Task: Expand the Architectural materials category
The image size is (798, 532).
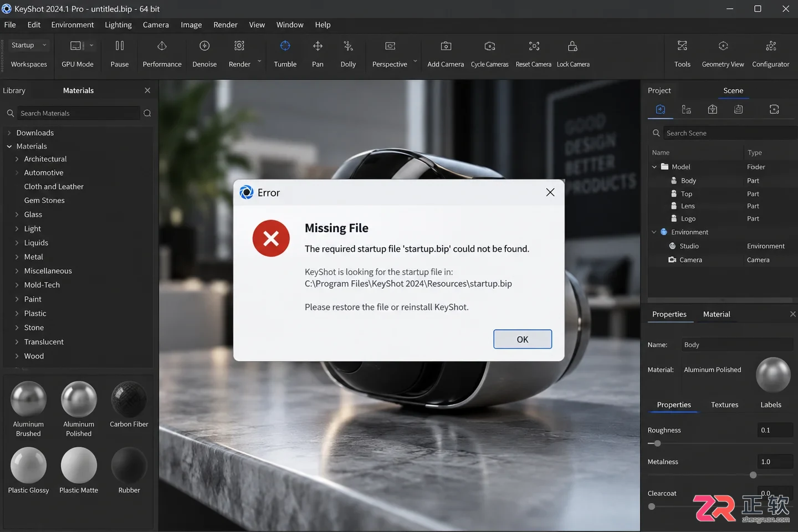Action: pos(17,159)
